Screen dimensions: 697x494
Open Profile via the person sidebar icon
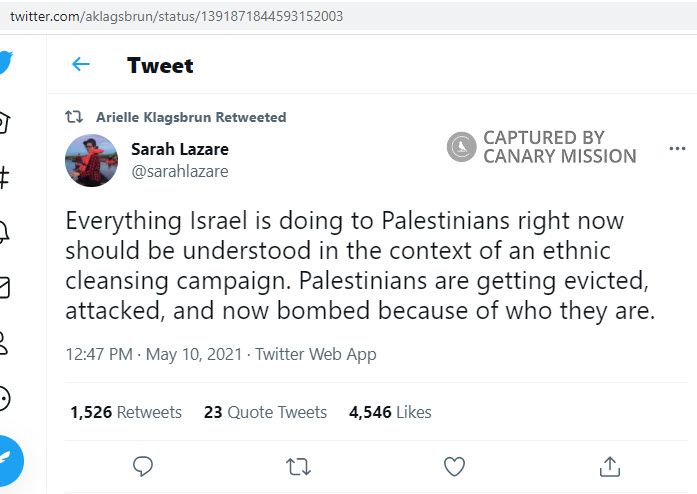pos(4,343)
